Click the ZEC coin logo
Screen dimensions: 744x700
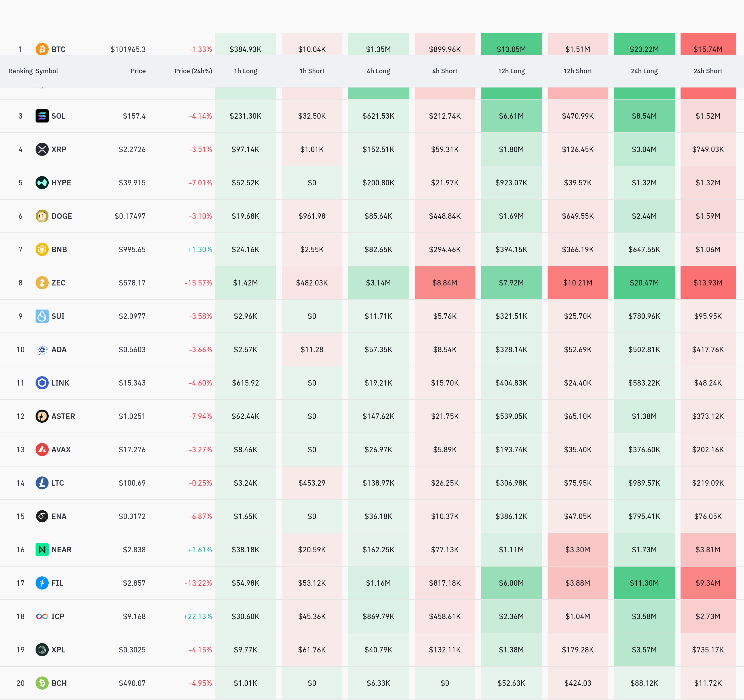click(x=42, y=283)
